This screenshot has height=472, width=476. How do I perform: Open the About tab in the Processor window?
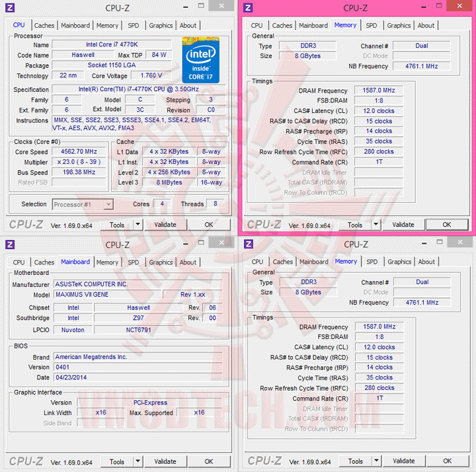click(x=188, y=26)
